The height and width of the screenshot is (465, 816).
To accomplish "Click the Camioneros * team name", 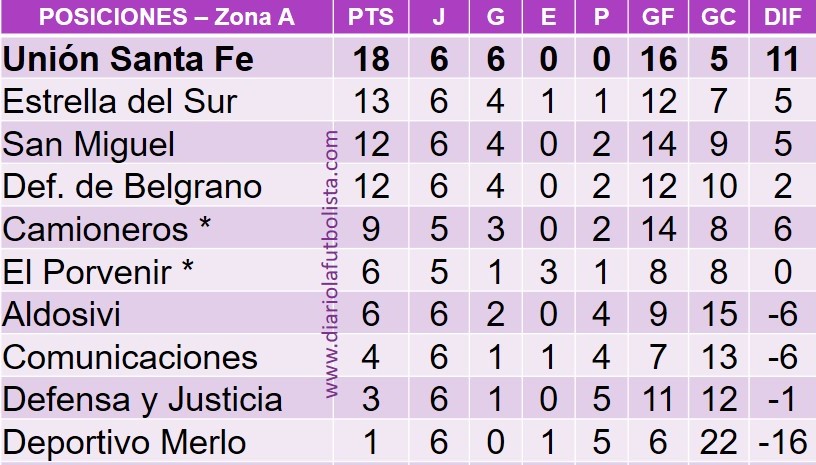I will coord(107,229).
